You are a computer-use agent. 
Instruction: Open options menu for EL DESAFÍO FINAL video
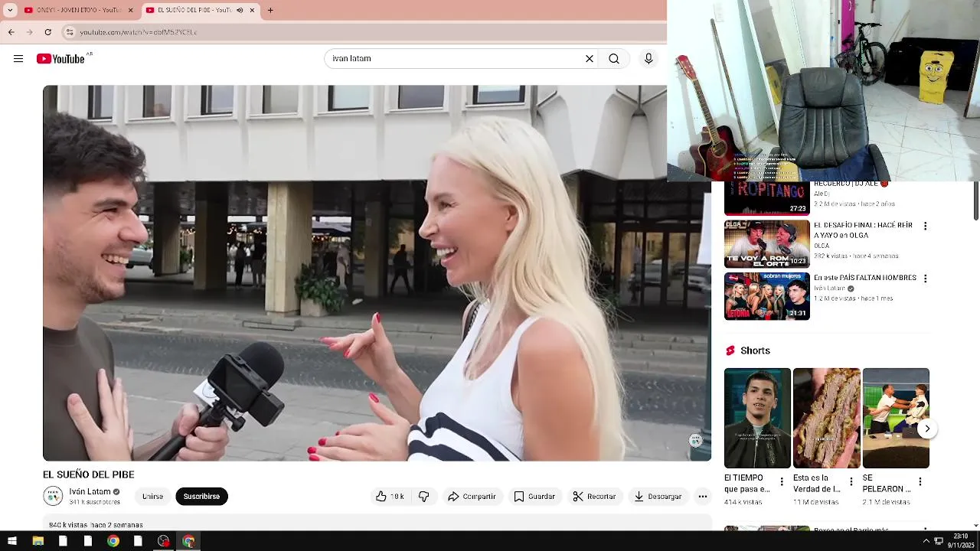pyautogui.click(x=925, y=227)
